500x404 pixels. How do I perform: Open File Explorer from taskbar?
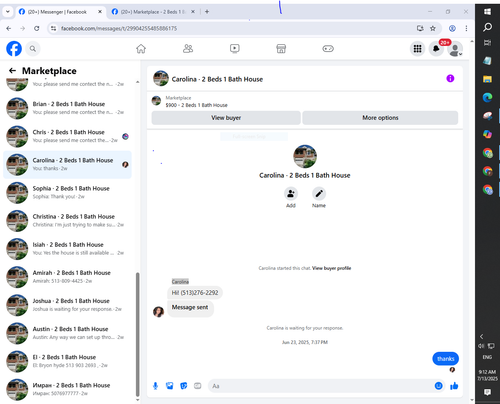tap(487, 79)
